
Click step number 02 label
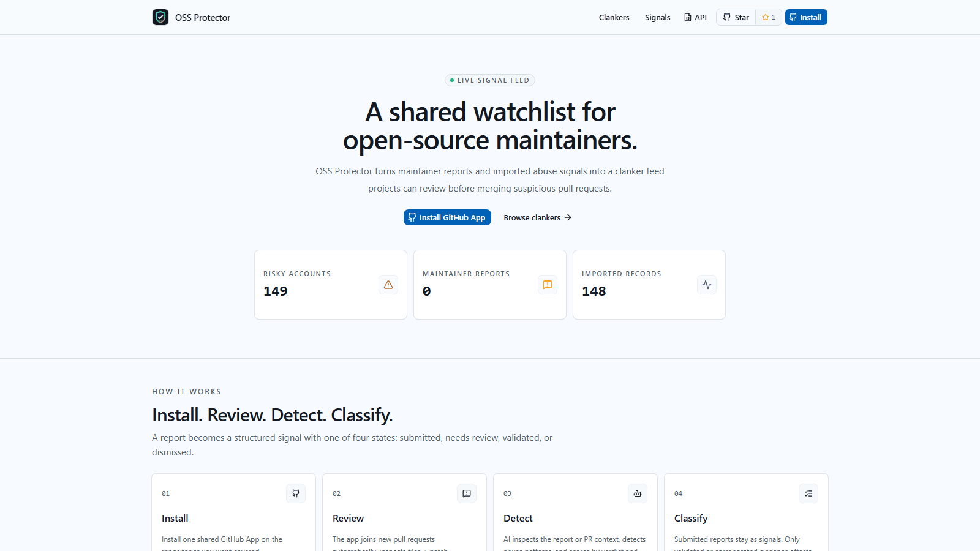[336, 493]
